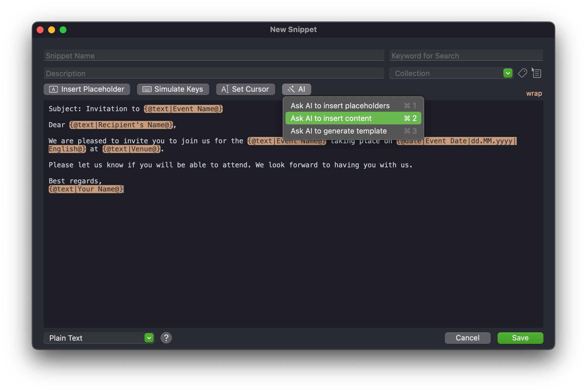The height and width of the screenshot is (392, 587).
Task: Click the wrap toggle label in editor
Action: pos(534,93)
